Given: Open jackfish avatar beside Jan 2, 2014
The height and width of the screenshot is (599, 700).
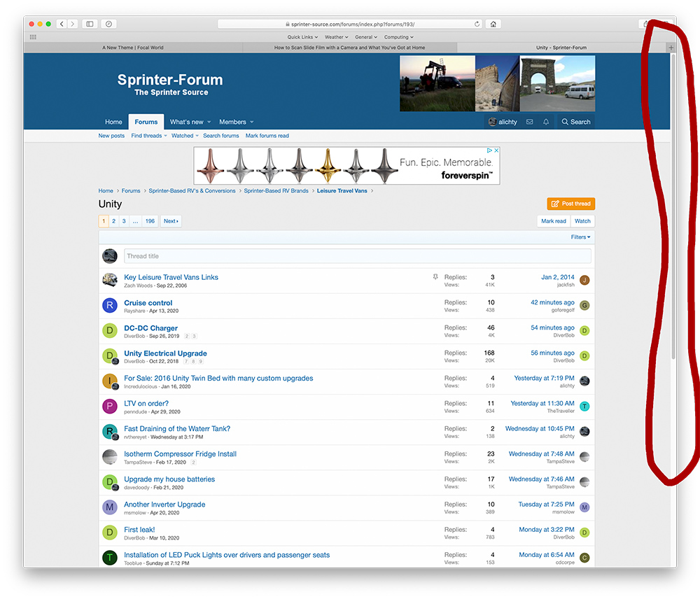Looking at the screenshot, I should point(584,281).
